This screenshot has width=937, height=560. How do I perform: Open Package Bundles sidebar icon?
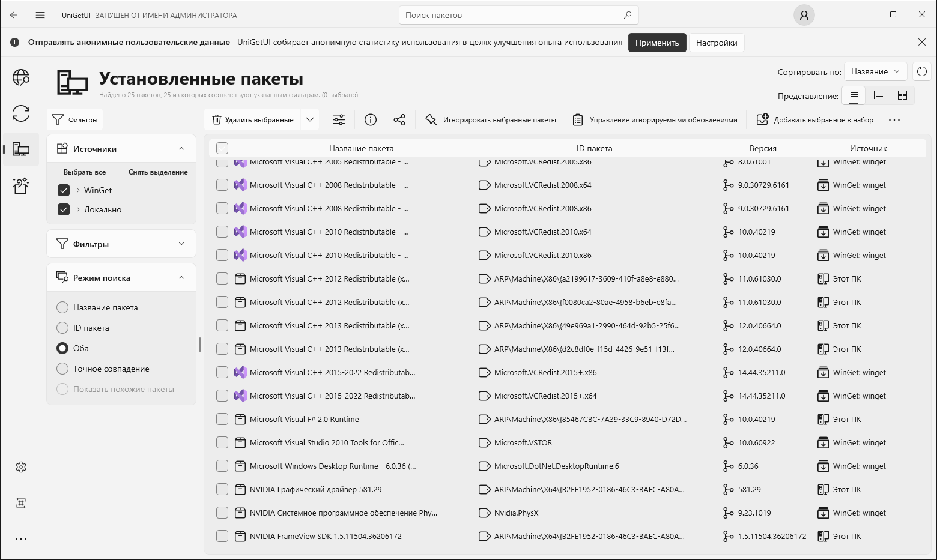[x=21, y=185]
